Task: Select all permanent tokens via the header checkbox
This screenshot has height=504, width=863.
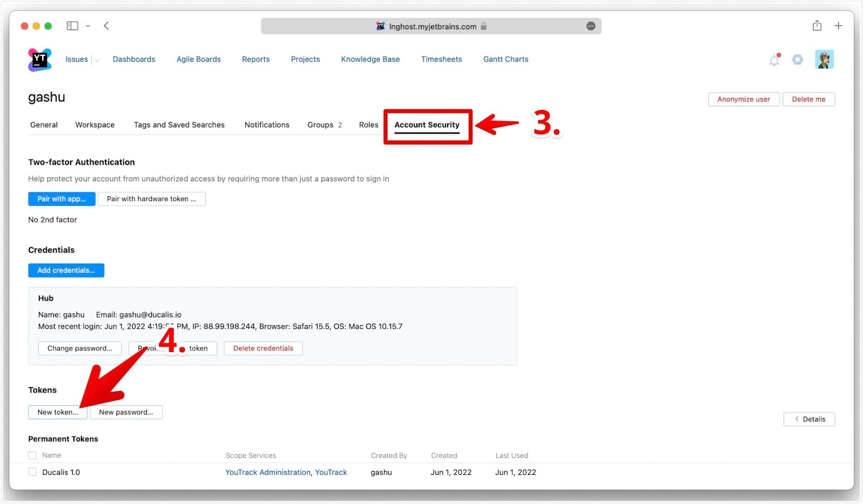Action: click(32, 455)
